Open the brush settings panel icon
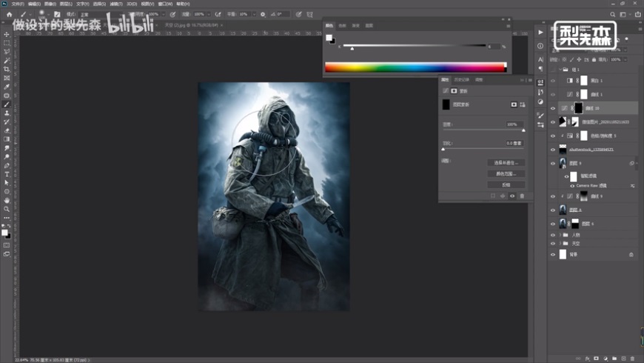The height and width of the screenshot is (363, 644). pos(57,14)
